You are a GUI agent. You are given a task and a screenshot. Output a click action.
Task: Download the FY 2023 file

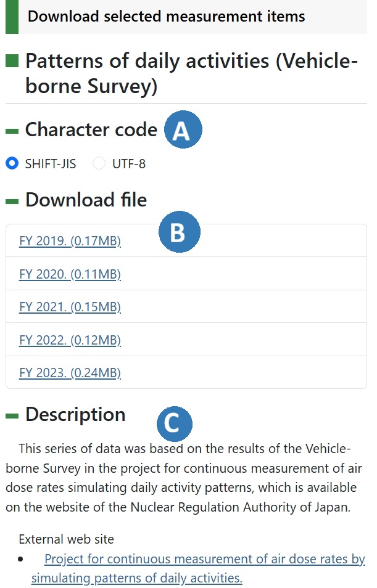[70, 373]
